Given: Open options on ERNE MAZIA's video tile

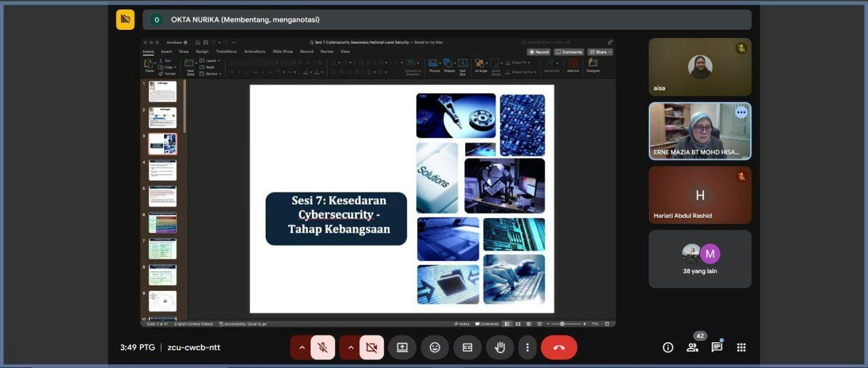Looking at the screenshot, I should [741, 113].
